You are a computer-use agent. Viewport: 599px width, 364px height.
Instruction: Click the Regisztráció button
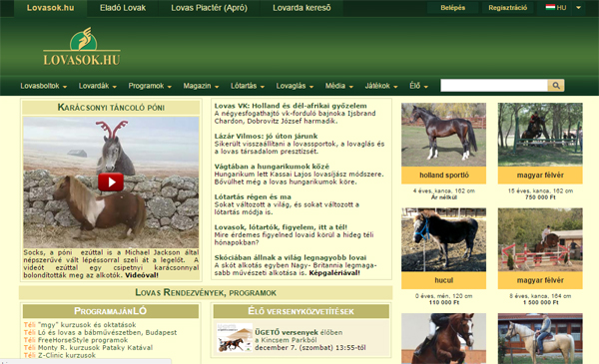508,8
